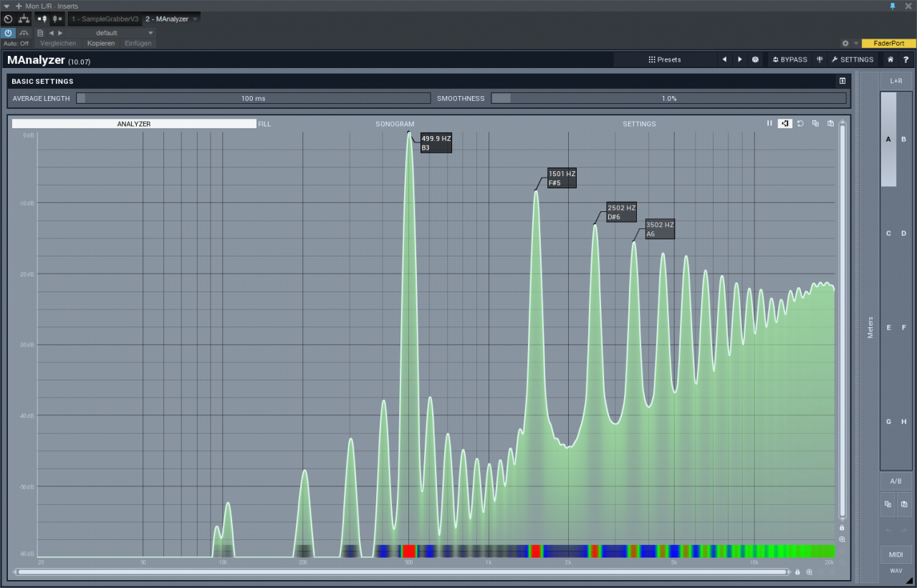Add an insert with the plus icon

19,6
